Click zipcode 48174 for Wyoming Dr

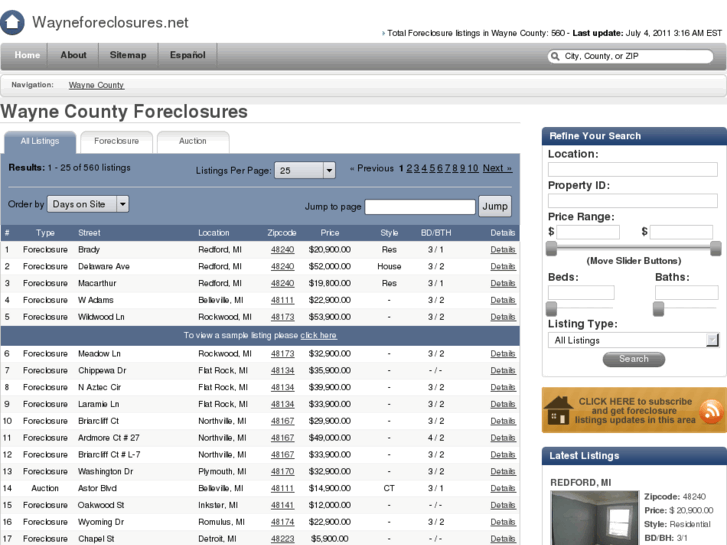[282, 522]
